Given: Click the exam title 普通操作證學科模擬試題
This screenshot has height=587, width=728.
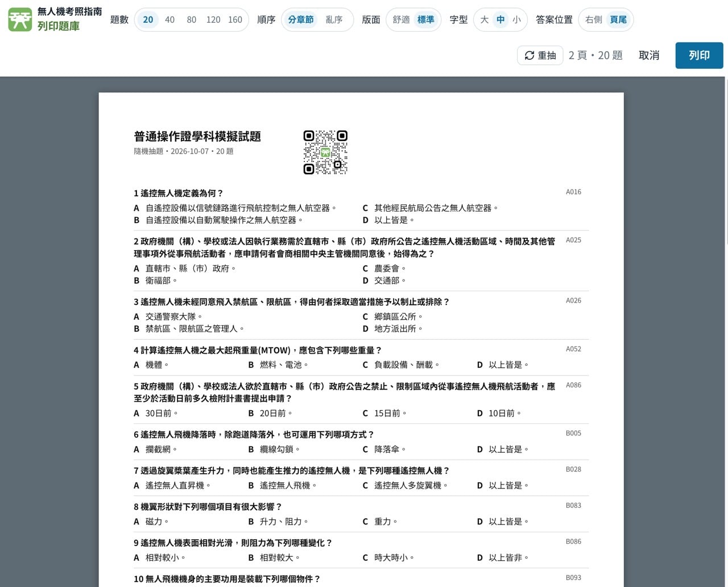Looking at the screenshot, I should coord(197,137).
